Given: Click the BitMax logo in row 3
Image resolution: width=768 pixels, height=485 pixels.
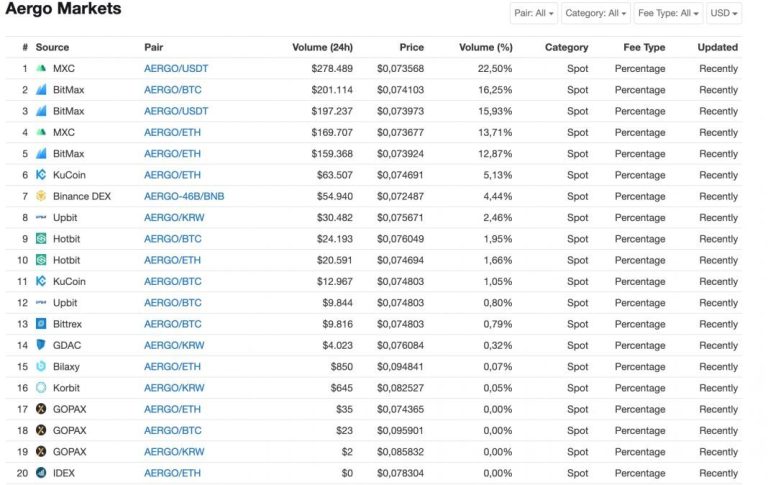Looking at the screenshot, I should [x=41, y=111].
